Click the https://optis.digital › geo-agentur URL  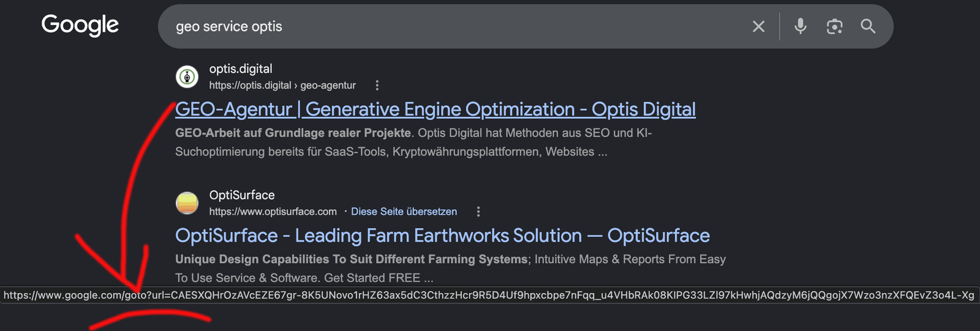pos(282,85)
